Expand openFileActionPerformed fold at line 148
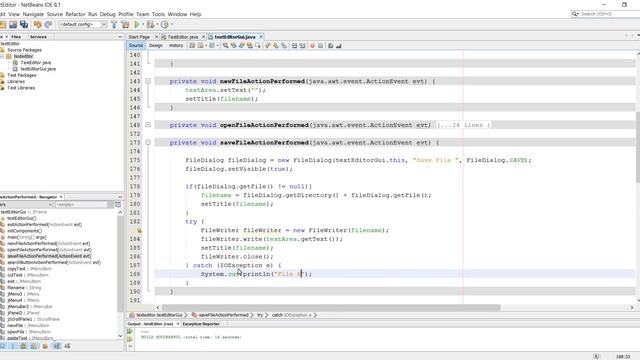This screenshot has height=360, width=640. [x=148, y=125]
